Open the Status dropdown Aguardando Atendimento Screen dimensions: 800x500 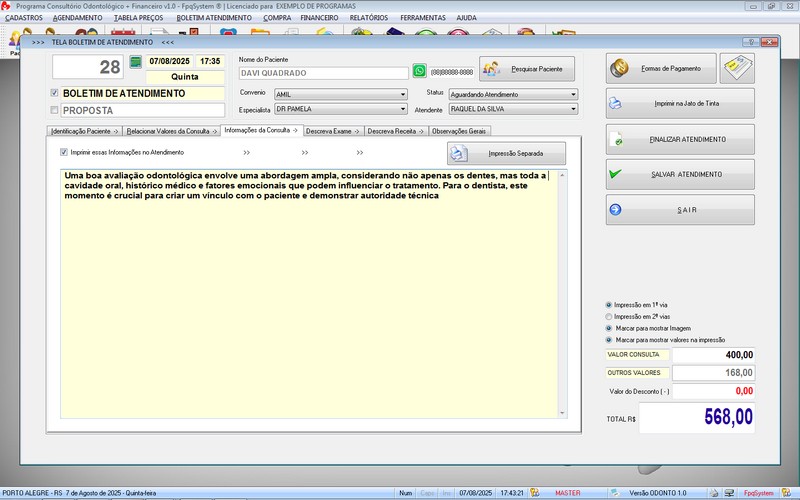[x=573, y=94]
